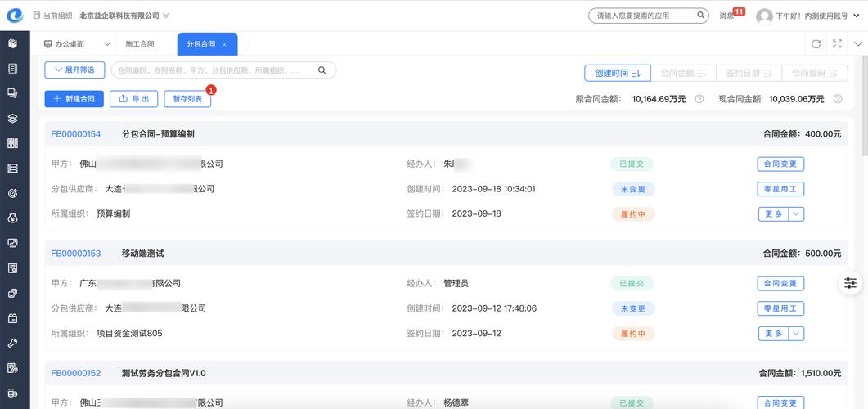Open contract link FB00000152

[76, 373]
